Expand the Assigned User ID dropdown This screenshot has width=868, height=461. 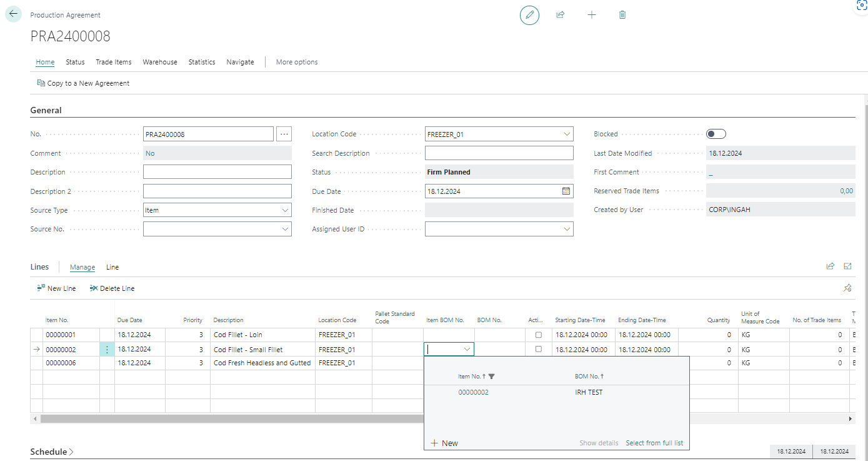click(x=566, y=230)
